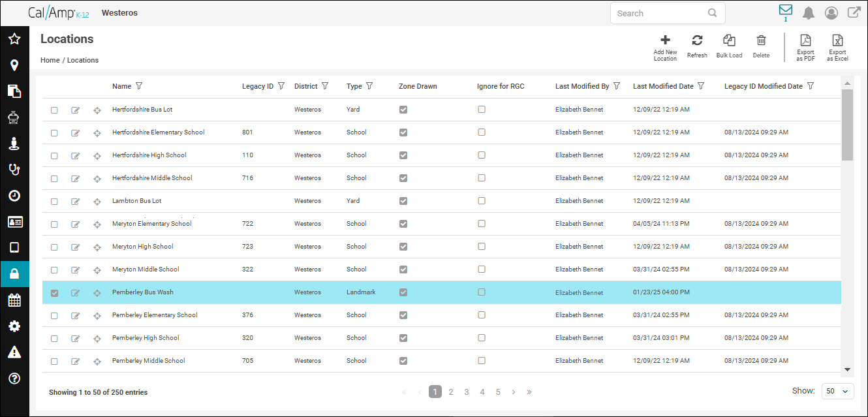Select the Hertfordshire Elementary School row checkbox
Image resolution: width=868 pixels, height=417 pixels.
click(x=54, y=132)
